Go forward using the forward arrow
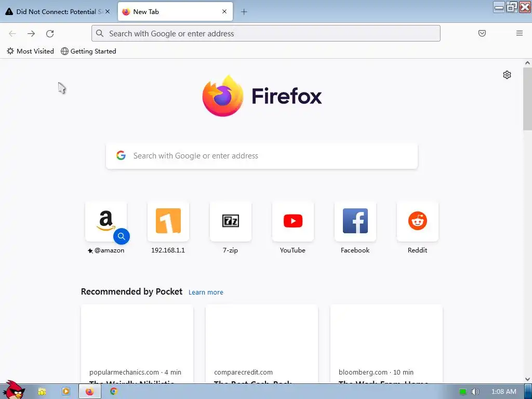 click(x=31, y=34)
